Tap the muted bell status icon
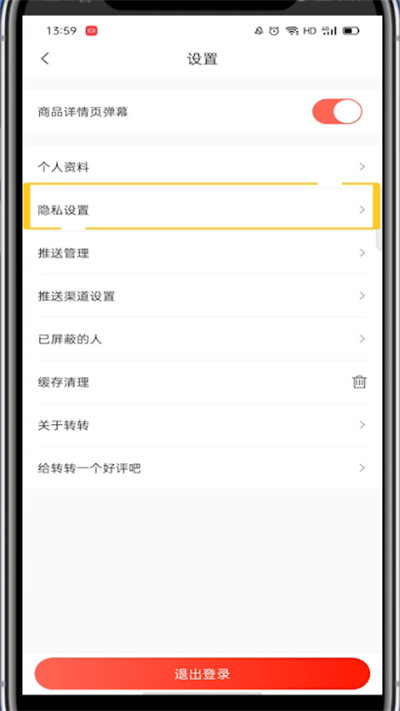The height and width of the screenshot is (711, 400). [x=259, y=31]
